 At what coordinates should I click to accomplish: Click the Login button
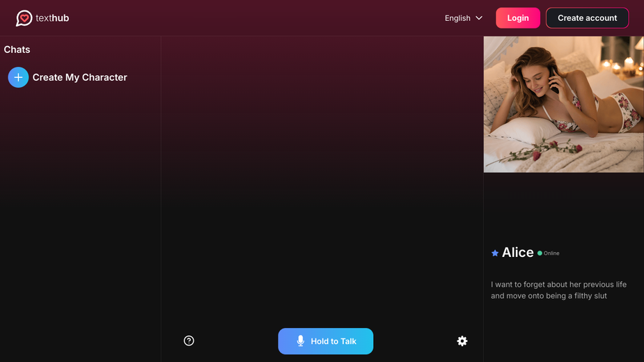click(518, 18)
